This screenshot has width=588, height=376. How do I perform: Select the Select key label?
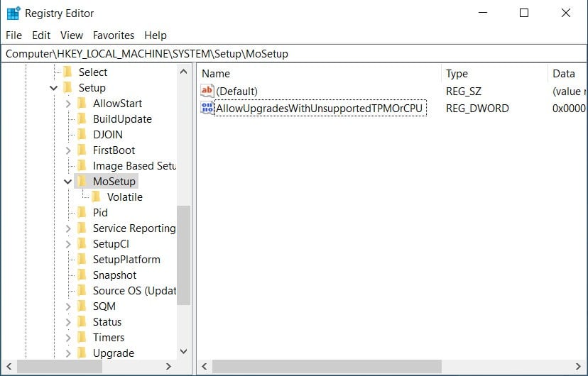point(93,72)
